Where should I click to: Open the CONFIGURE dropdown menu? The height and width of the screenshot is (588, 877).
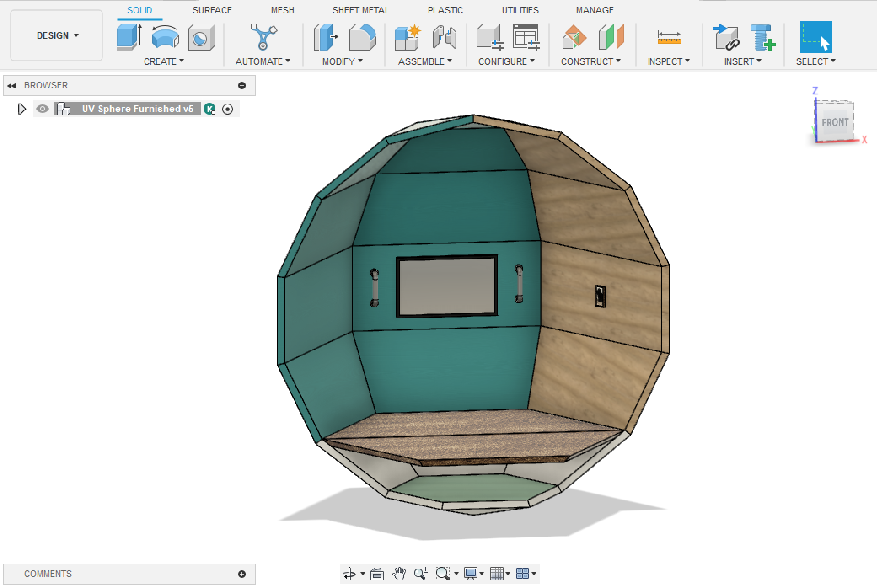(x=507, y=61)
